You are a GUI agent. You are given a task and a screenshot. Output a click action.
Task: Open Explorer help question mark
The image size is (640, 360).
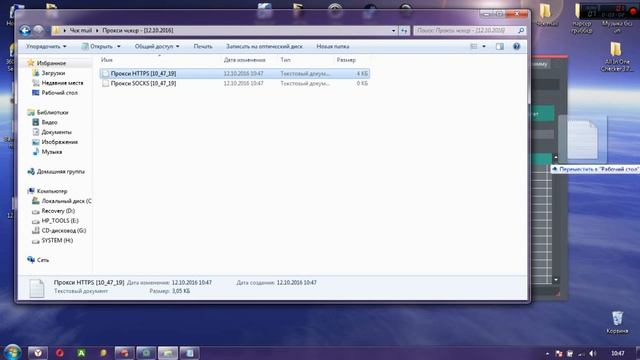coord(516,47)
